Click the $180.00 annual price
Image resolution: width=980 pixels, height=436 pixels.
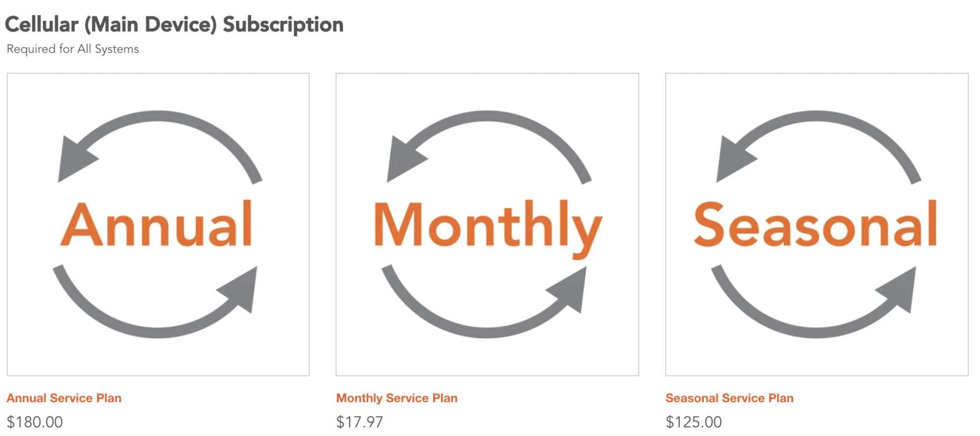click(35, 422)
